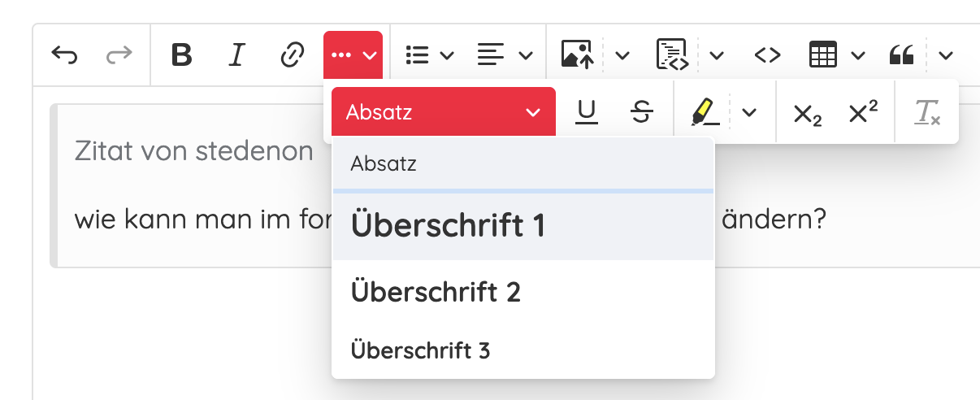Toggle bold formatting
The height and width of the screenshot is (400, 980).
pos(182,55)
